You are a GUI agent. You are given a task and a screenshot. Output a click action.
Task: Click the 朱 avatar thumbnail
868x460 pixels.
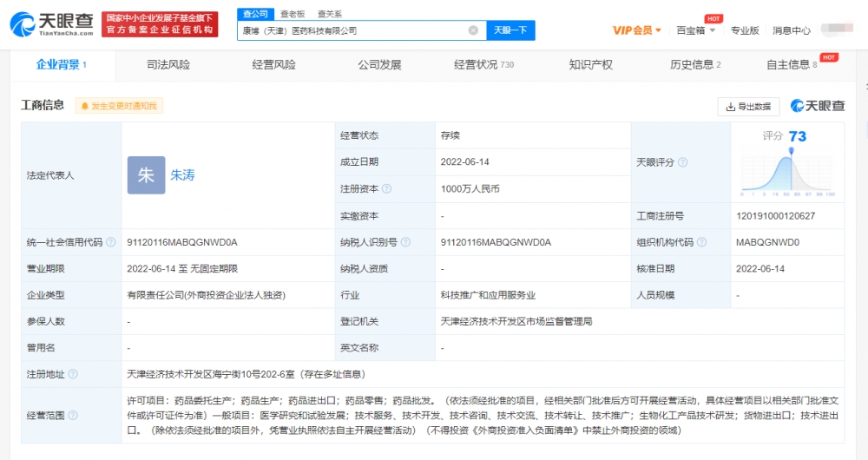(146, 175)
